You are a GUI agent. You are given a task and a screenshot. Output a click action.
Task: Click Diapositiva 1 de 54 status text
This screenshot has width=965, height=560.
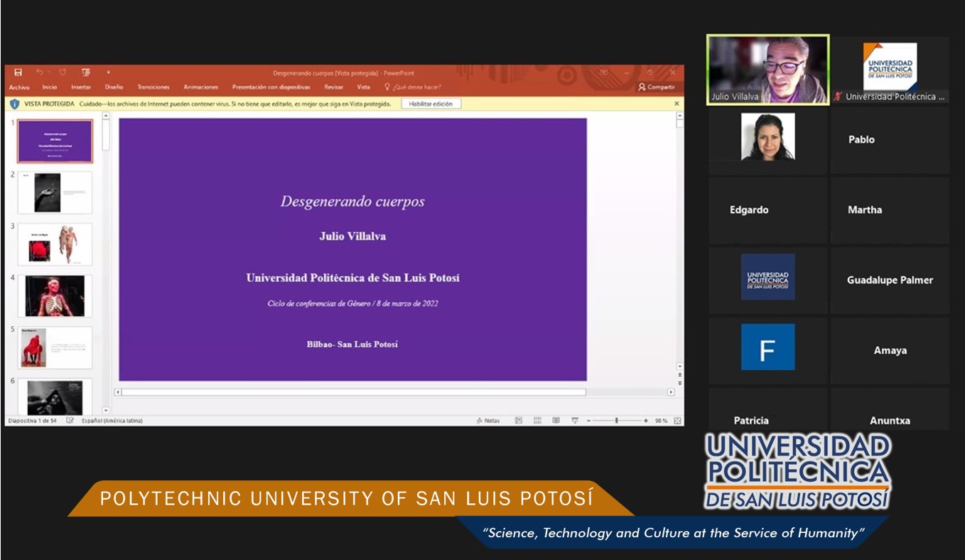point(32,421)
